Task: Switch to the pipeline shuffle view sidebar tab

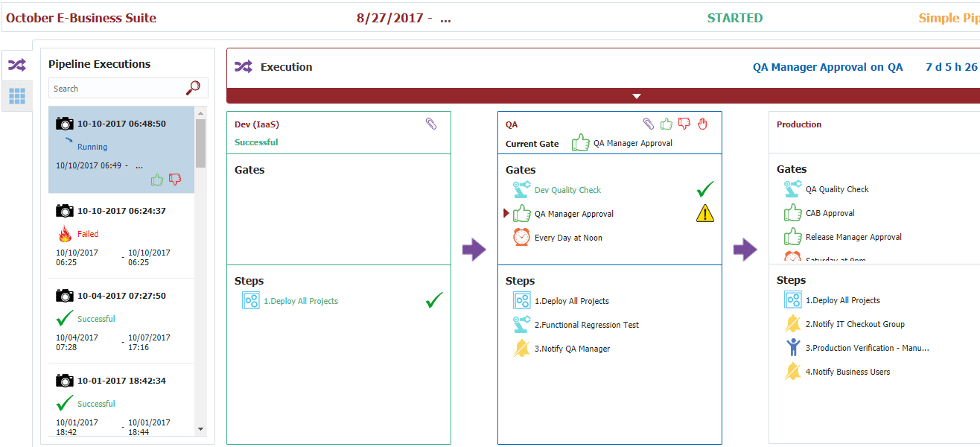Action: 16,65
